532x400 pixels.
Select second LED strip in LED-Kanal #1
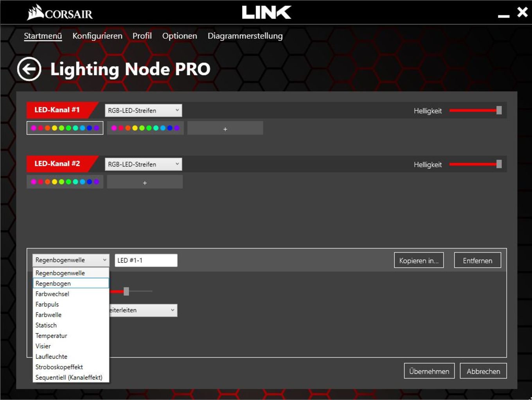(145, 128)
